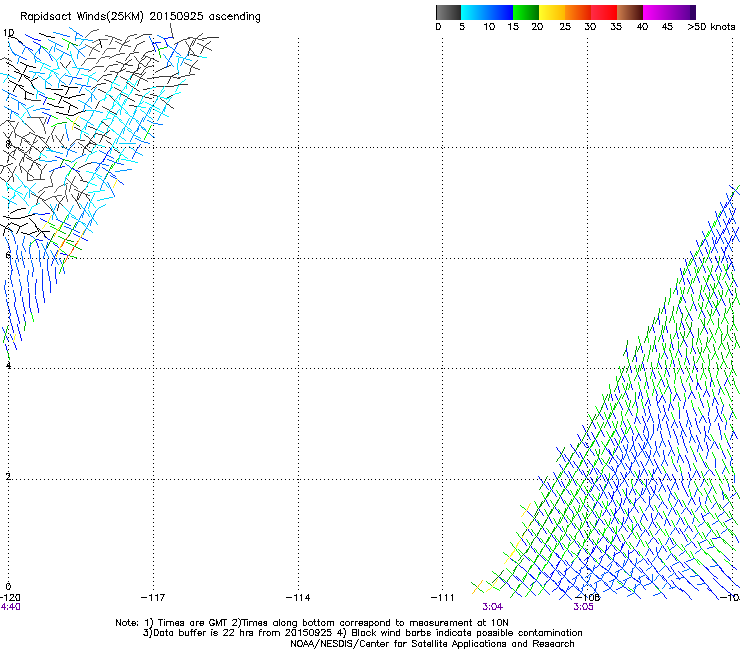Click the '25' legend scale label

(565, 27)
